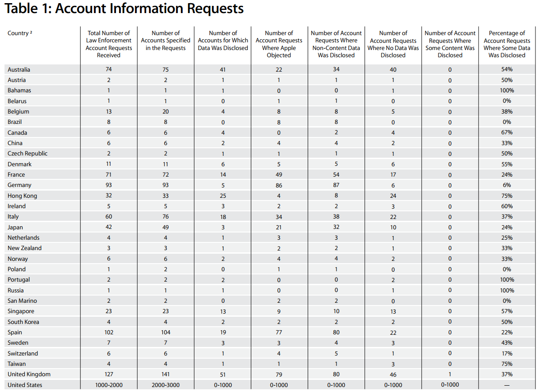Image resolution: width=540 pixels, height=392 pixels.
Task: Click 'Total Number of Law Enforcement Account Requests Received' header
Action: click(x=108, y=44)
